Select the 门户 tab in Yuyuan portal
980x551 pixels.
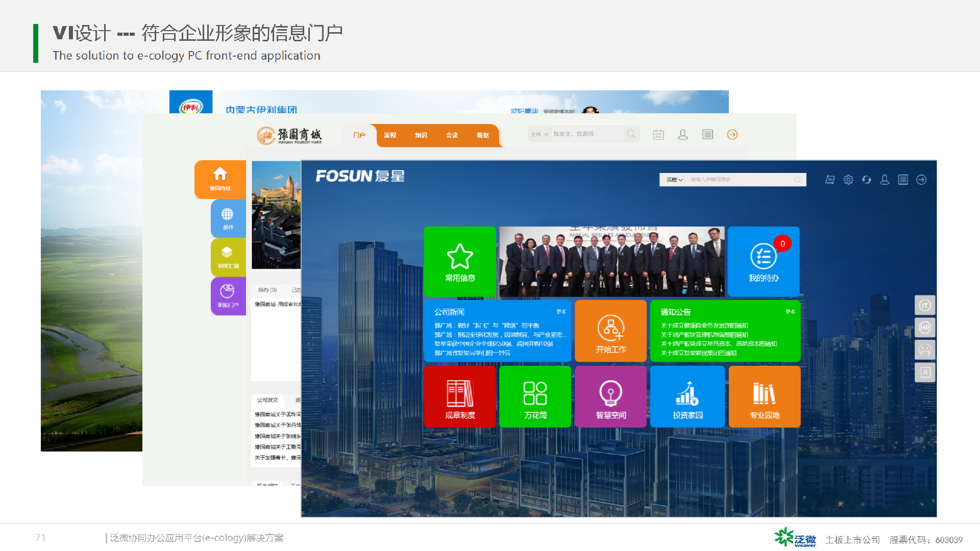pos(359,135)
